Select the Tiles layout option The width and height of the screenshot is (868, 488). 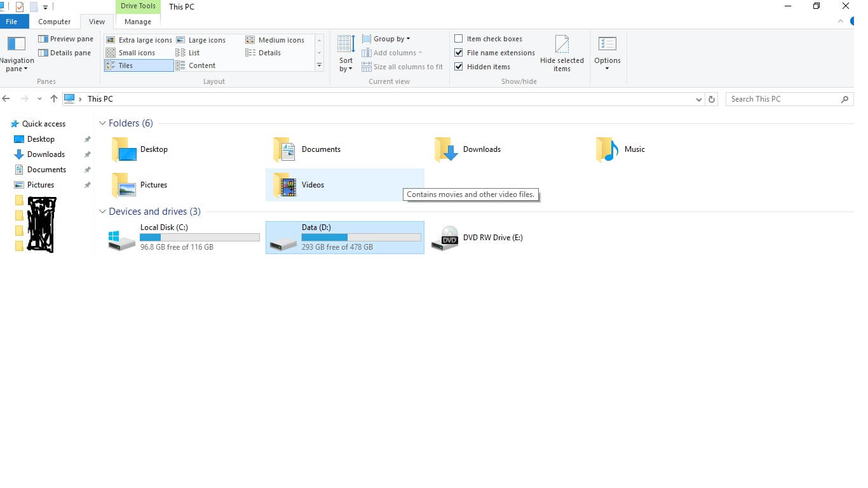(139, 65)
